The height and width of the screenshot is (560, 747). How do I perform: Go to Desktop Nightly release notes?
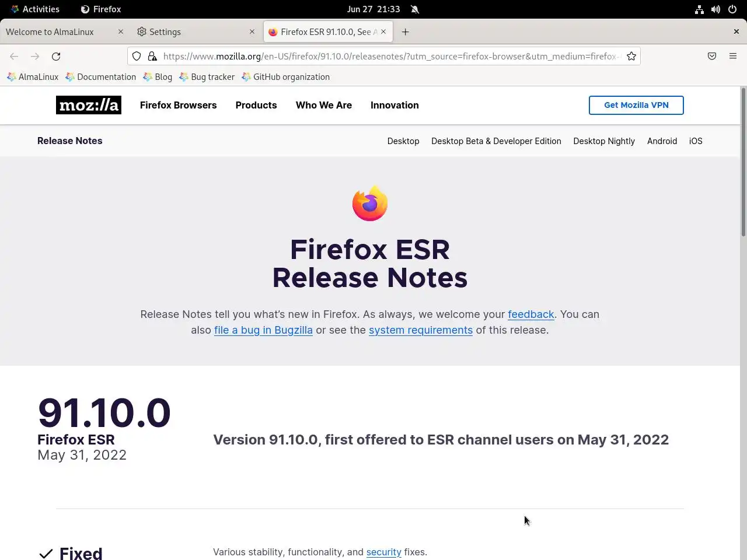click(x=604, y=141)
